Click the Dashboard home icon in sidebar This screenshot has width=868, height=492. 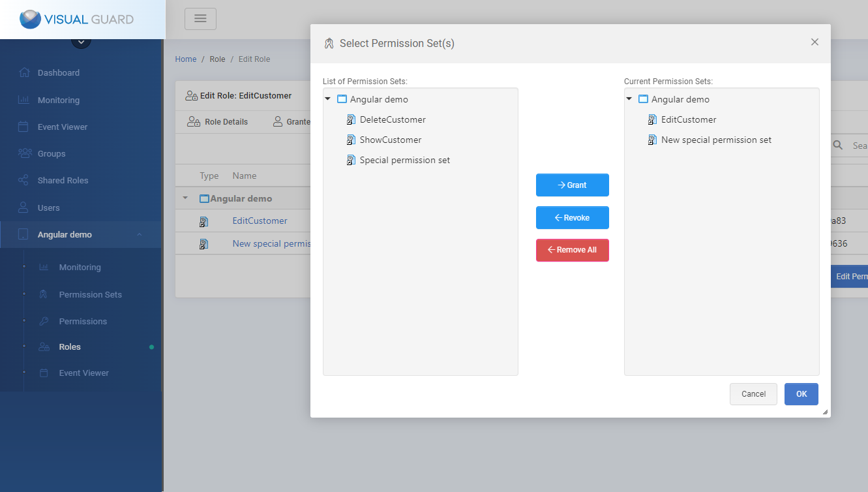(24, 73)
